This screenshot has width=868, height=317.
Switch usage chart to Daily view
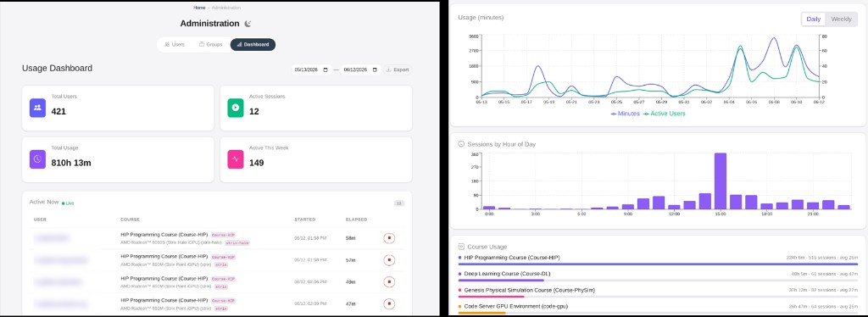813,19
